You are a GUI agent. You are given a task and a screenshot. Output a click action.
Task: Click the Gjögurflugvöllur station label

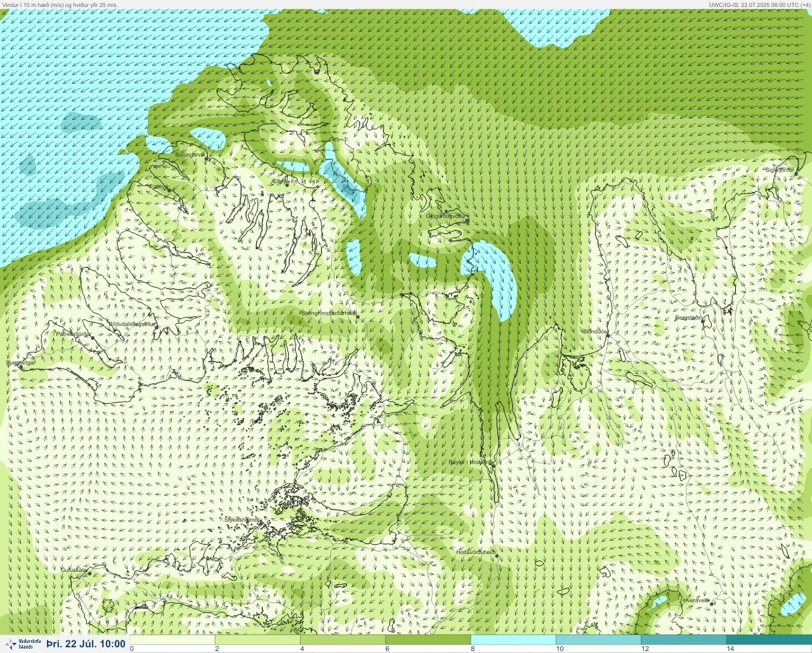point(446,216)
